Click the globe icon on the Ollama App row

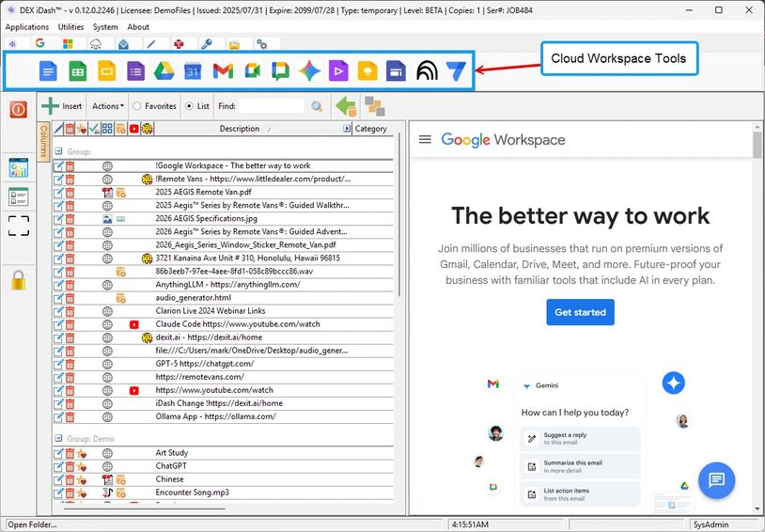tap(107, 416)
